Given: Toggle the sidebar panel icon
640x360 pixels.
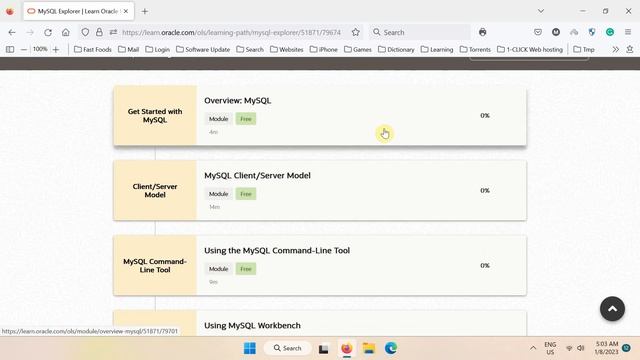Looking at the screenshot, I should point(10,49).
